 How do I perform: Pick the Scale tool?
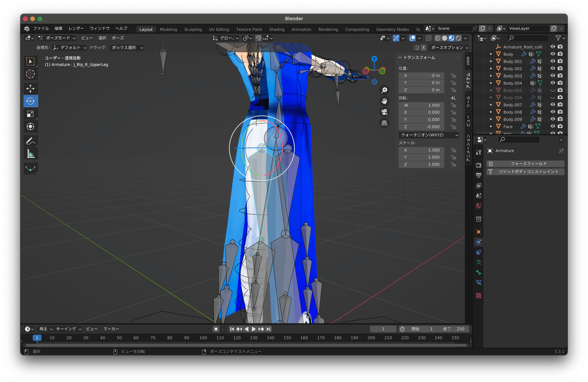click(30, 114)
